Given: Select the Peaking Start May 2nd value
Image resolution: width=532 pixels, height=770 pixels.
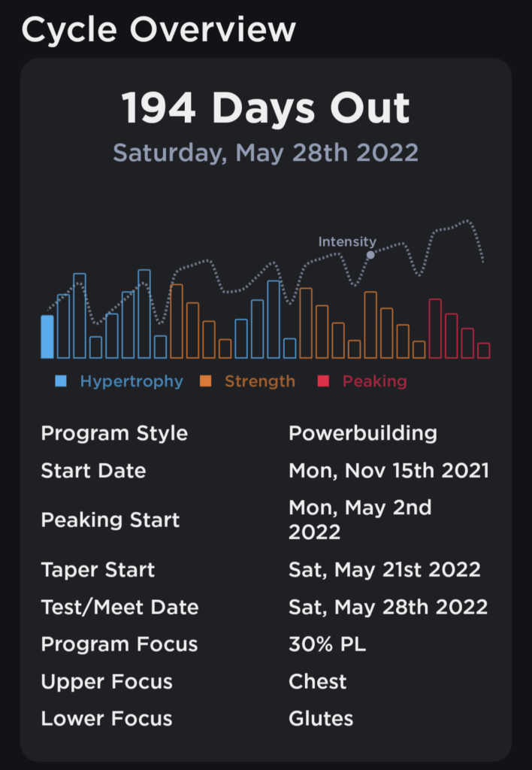Looking at the screenshot, I should click(360, 520).
